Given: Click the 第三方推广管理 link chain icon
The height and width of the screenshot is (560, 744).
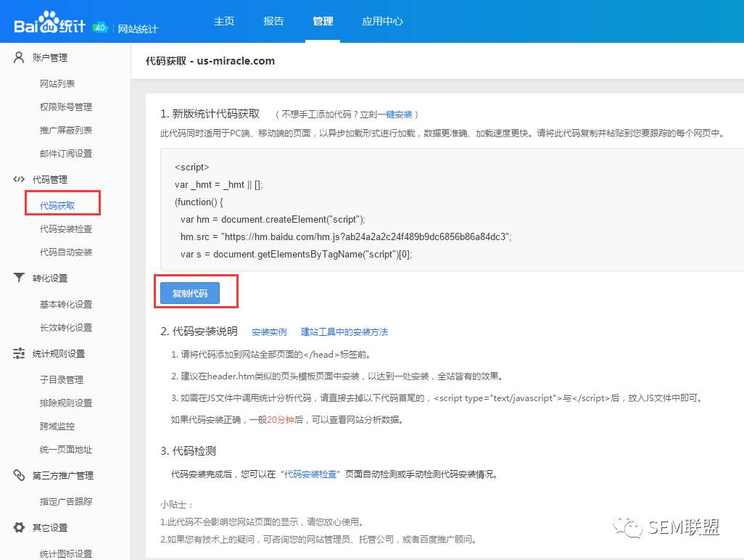Looking at the screenshot, I should pyautogui.click(x=19, y=475).
